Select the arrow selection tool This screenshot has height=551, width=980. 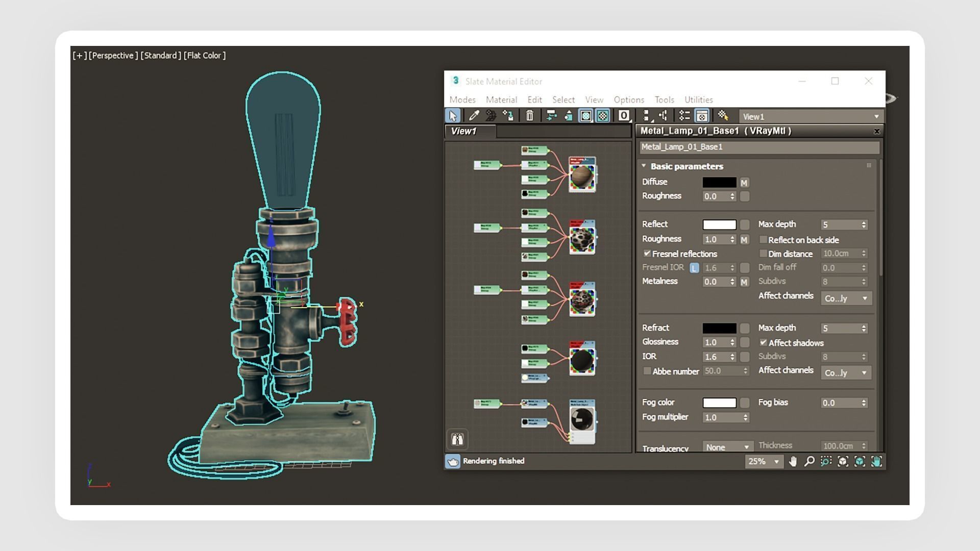pos(453,116)
